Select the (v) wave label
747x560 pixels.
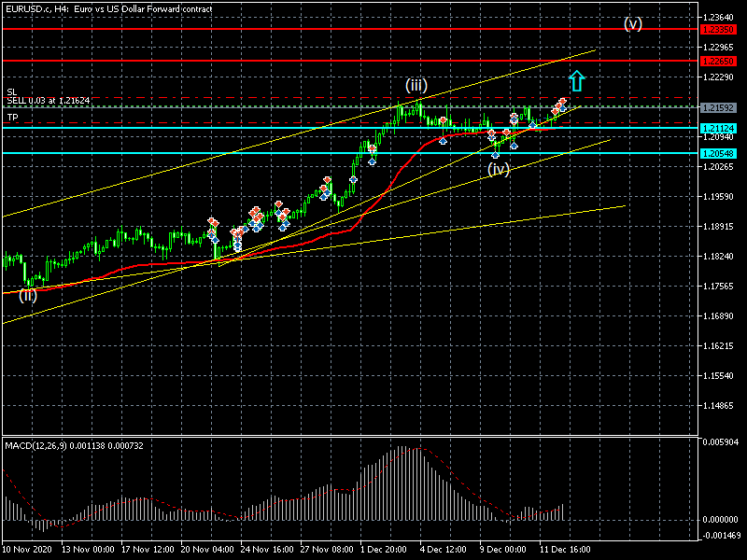coord(633,24)
